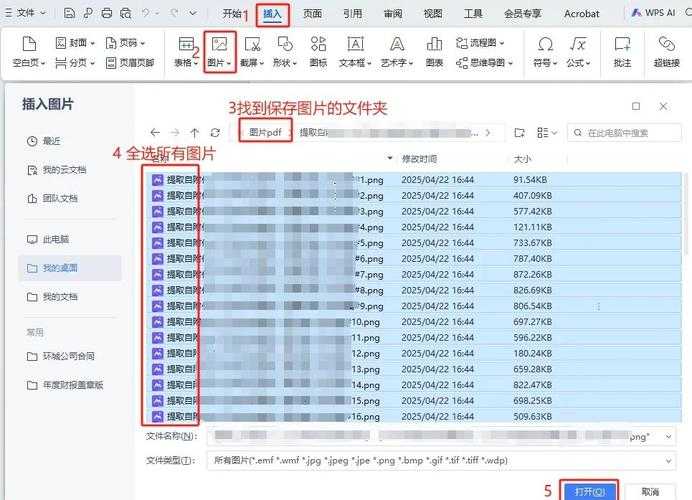Switch to the 开始 tab

pyautogui.click(x=232, y=14)
